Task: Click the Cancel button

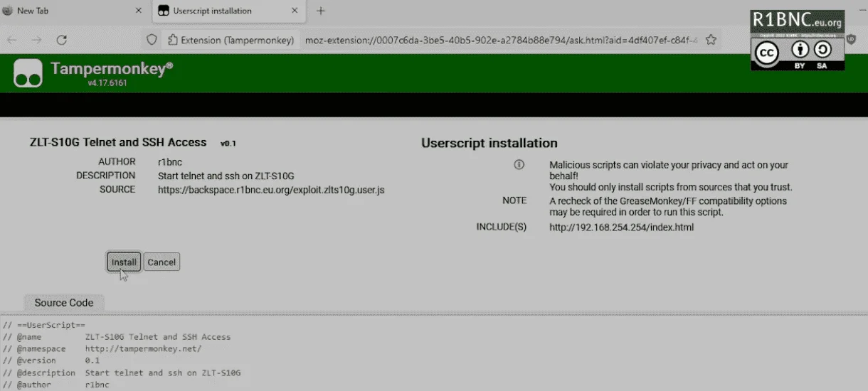Action: (x=162, y=262)
